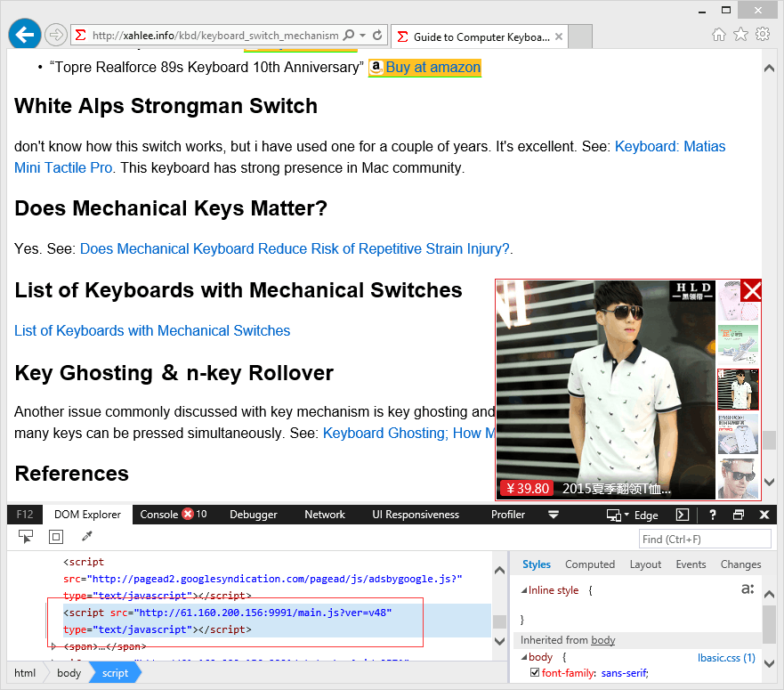Click the search magnifier in address bar
The image size is (784, 690).
pos(349,35)
